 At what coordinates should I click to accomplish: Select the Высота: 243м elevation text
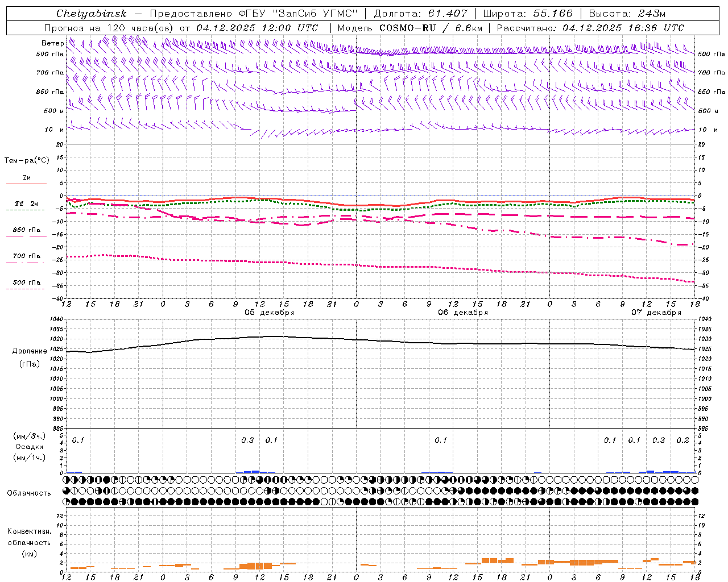(627, 14)
